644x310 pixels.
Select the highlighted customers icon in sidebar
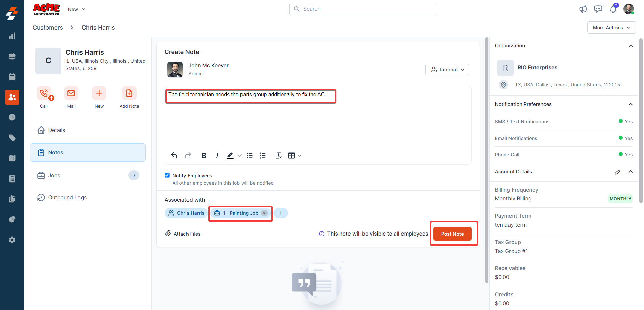tap(12, 97)
